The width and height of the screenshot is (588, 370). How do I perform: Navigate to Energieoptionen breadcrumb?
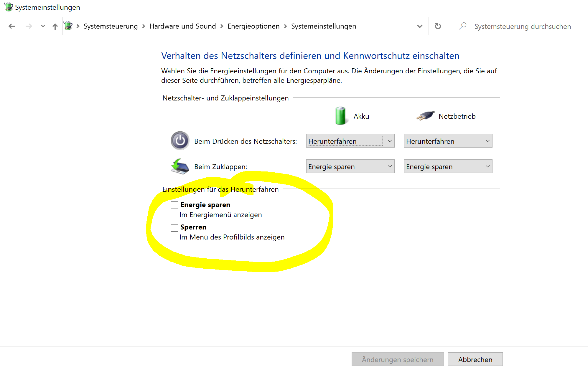[253, 26]
